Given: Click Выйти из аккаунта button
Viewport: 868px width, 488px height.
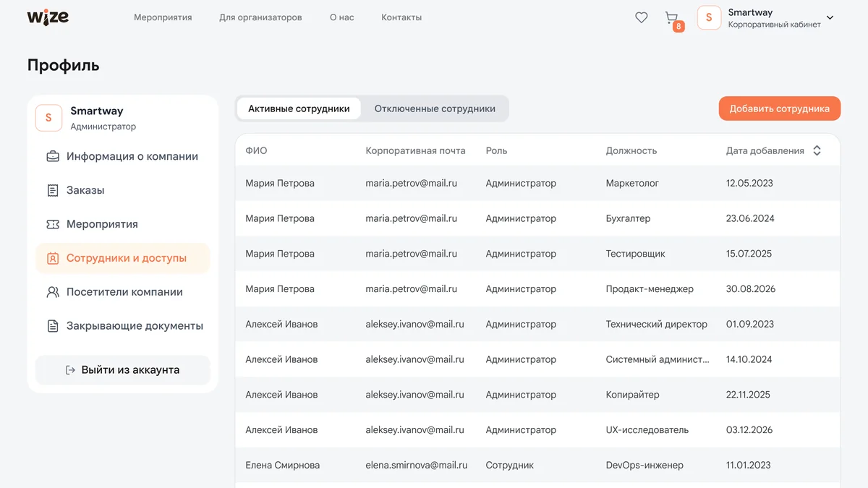Looking at the screenshot, I should click(123, 370).
